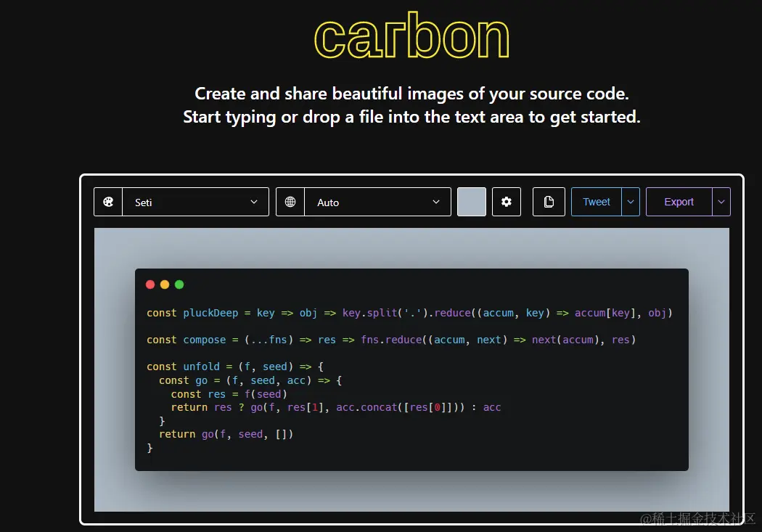This screenshot has width=762, height=532.
Task: Click 'const go' inner function declaration
Action: (x=183, y=380)
